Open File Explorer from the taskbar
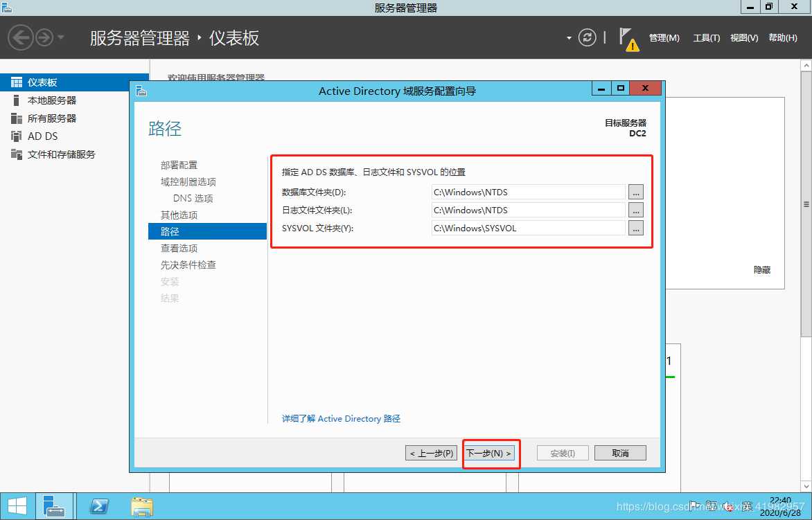Screen dimensions: 812x520 click(142, 507)
